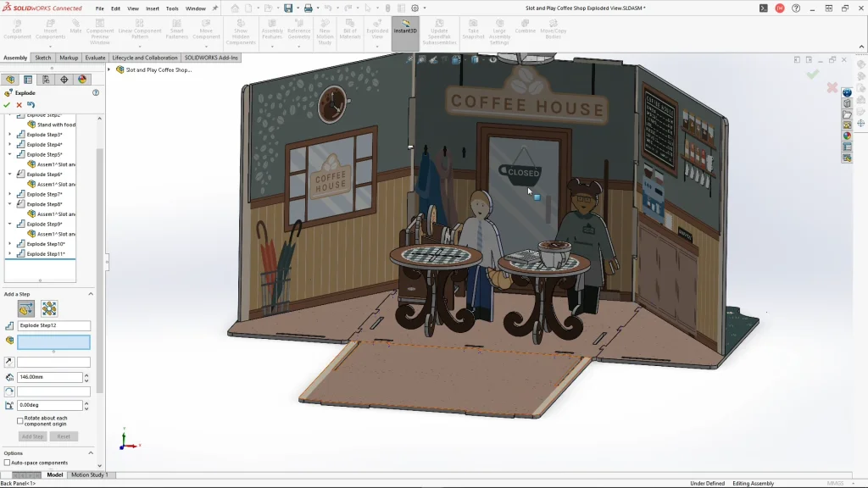Viewport: 868px width, 488px height.
Task: Check the Auto-space components option
Action: (x=8, y=463)
